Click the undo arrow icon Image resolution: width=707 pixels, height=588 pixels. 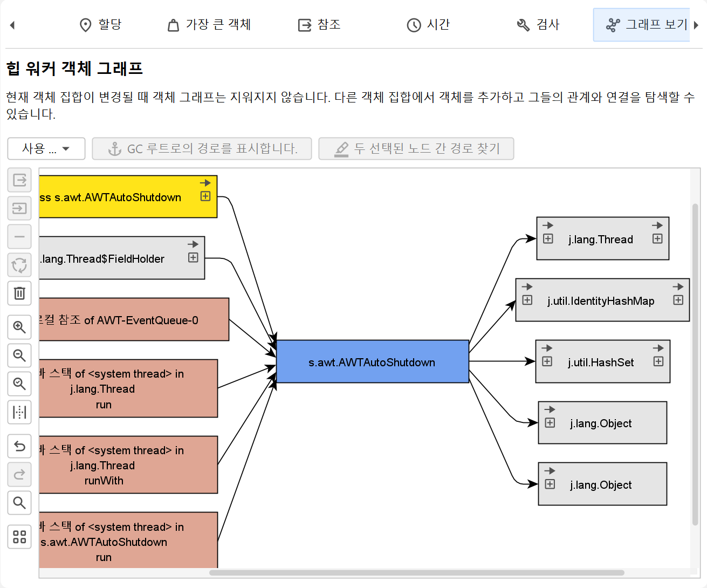click(19, 446)
